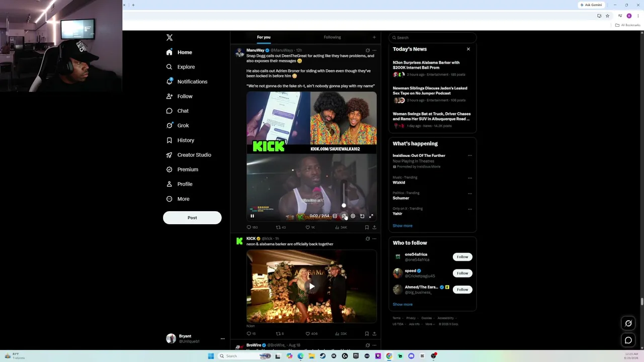Open more options for Wizkid trend

click(470, 178)
